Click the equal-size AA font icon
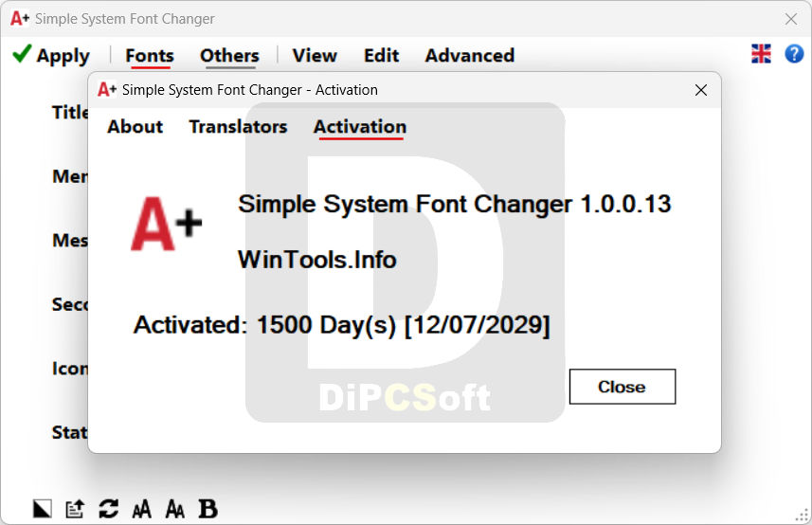The height and width of the screenshot is (525, 812). click(x=141, y=509)
